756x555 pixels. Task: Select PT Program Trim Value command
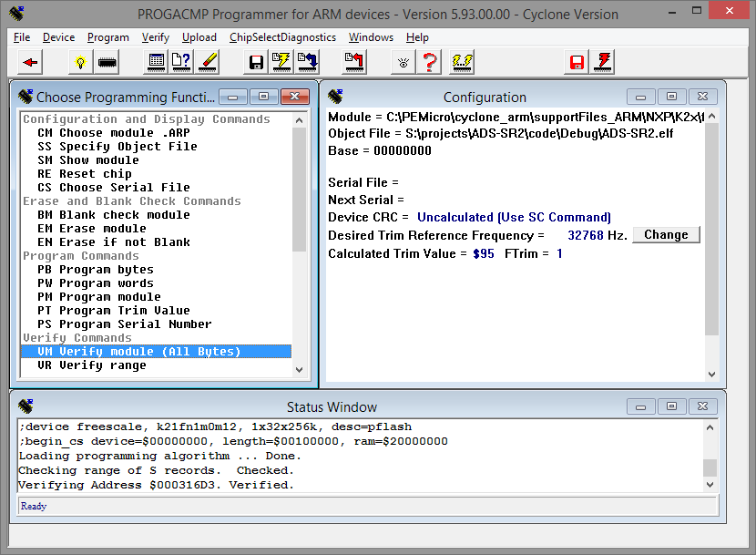(157, 311)
